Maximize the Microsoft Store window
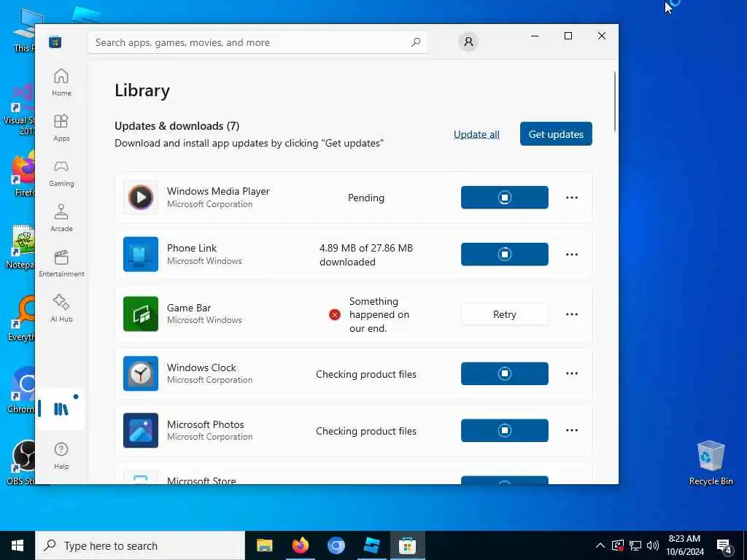This screenshot has width=747, height=560. tap(568, 36)
